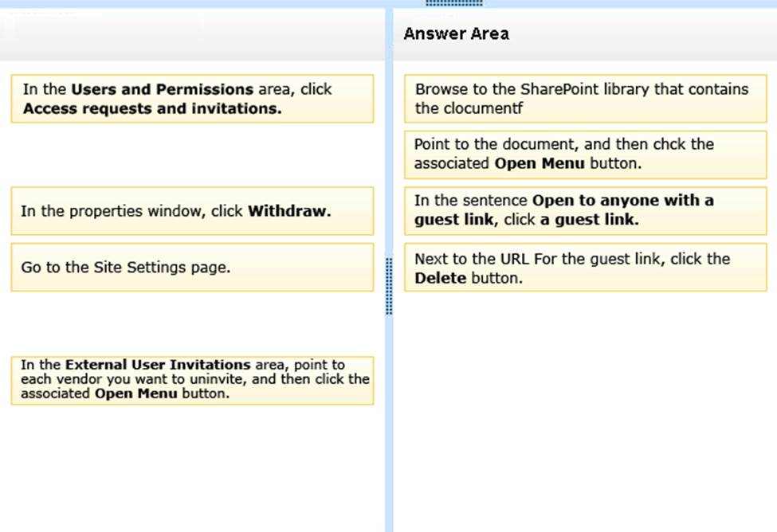Click the "Browse to the SharePoint library" step
Viewport: 777px width, 532px height.
[x=585, y=99]
